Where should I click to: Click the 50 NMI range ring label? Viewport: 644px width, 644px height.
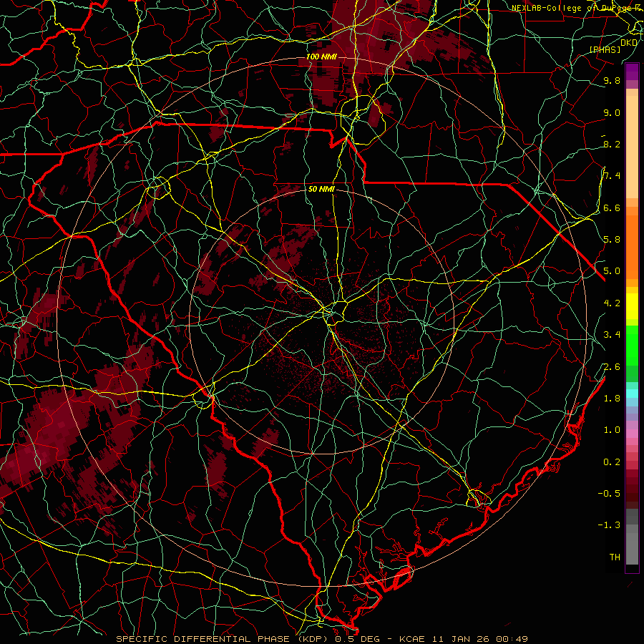pos(321,190)
